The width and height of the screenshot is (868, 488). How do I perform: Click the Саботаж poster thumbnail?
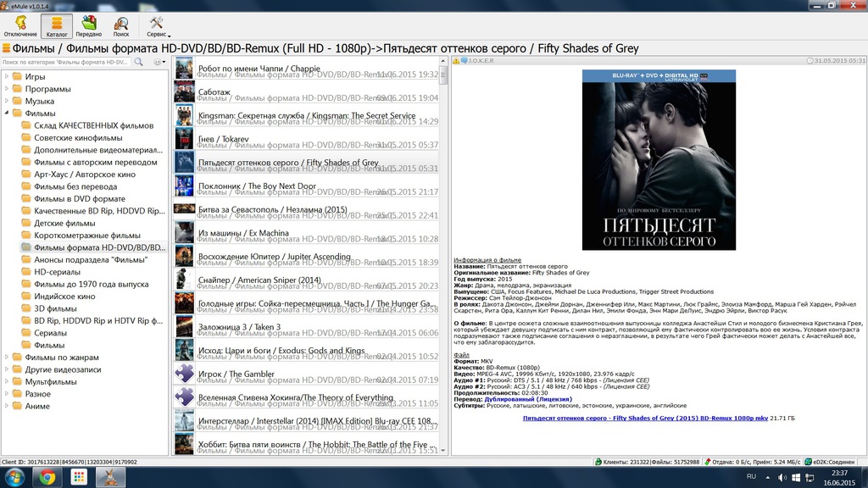point(184,91)
